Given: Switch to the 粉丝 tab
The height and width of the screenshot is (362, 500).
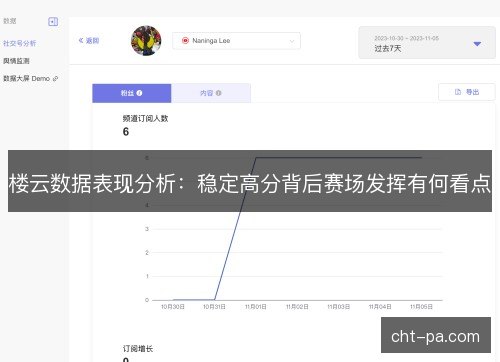Looking at the screenshot, I should tap(132, 93).
